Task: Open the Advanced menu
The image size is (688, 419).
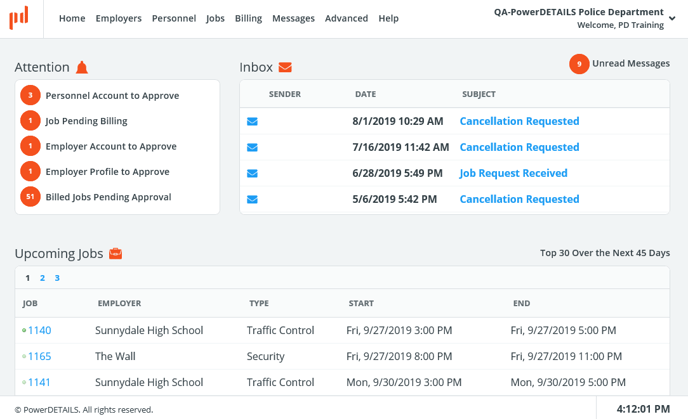Action: coord(346,18)
